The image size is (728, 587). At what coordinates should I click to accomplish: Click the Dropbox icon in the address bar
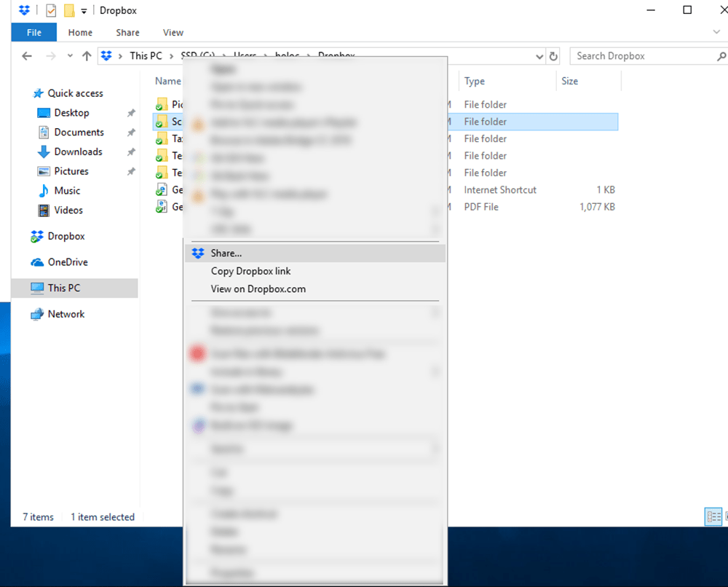click(x=106, y=56)
